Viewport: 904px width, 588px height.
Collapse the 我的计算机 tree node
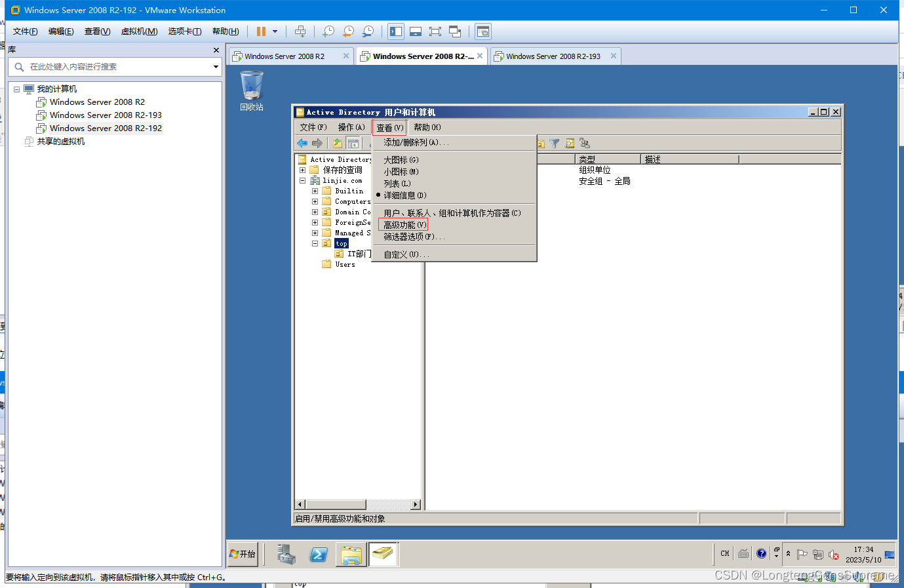click(17, 89)
